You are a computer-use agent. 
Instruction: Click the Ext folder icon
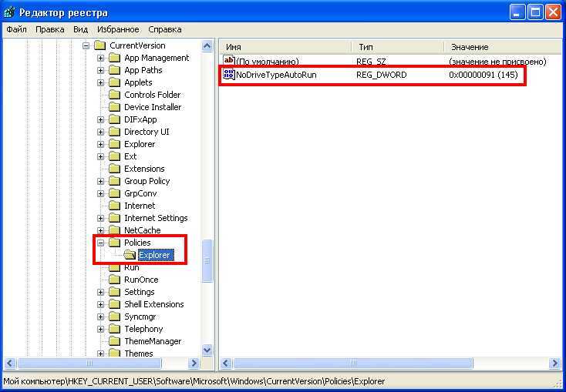[x=114, y=156]
